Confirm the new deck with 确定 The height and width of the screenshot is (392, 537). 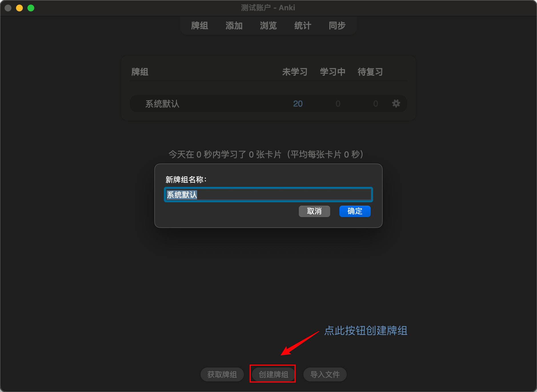click(x=355, y=211)
